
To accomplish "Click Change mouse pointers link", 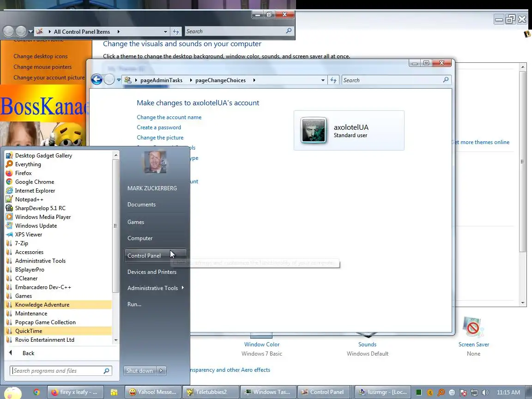I will [42, 67].
